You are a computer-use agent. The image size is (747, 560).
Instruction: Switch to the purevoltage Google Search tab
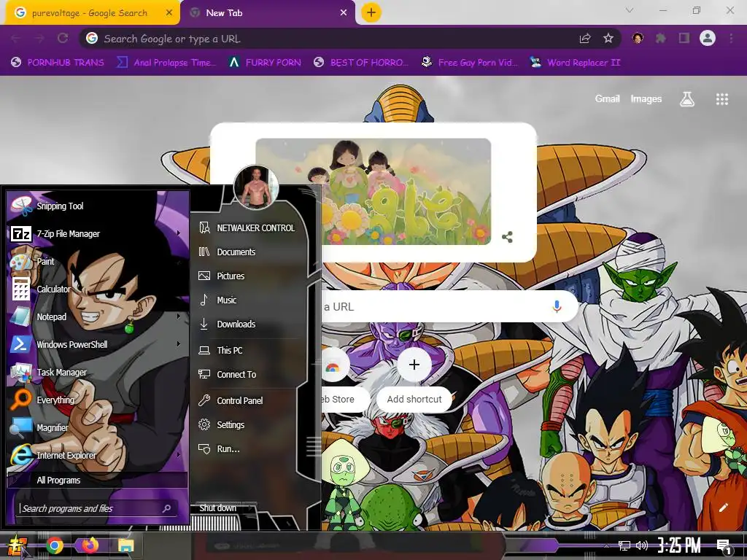90,13
